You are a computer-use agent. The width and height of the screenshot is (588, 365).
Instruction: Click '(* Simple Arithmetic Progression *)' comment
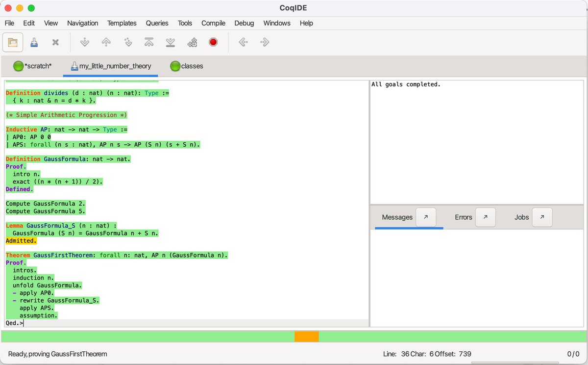coord(66,115)
